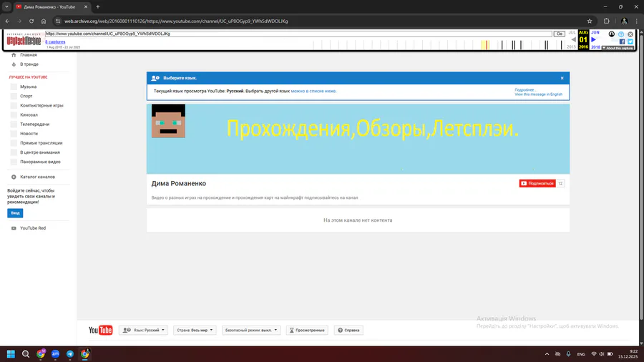The image size is (644, 362).
Task: Bookmark page with star icon
Action: click(x=590, y=21)
